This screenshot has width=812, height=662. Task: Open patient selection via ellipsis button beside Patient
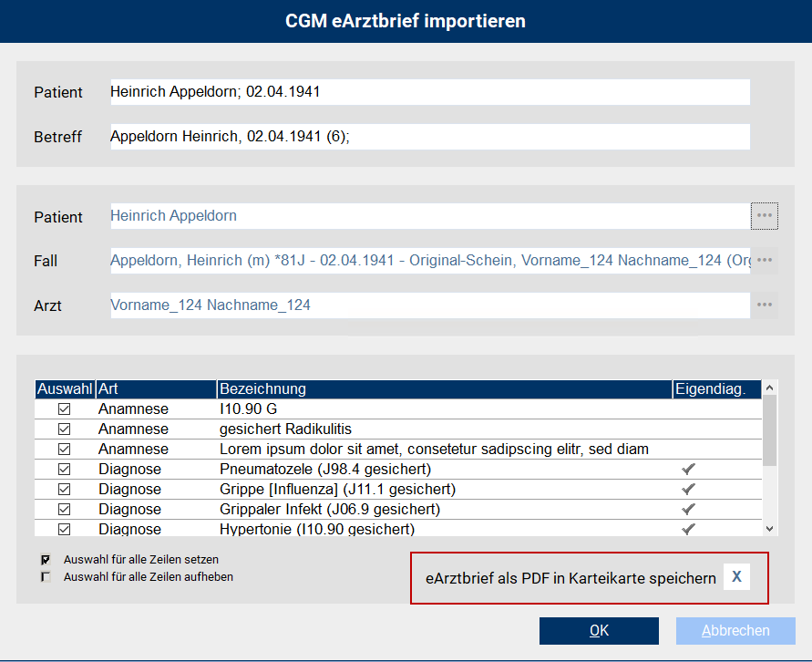click(x=764, y=216)
